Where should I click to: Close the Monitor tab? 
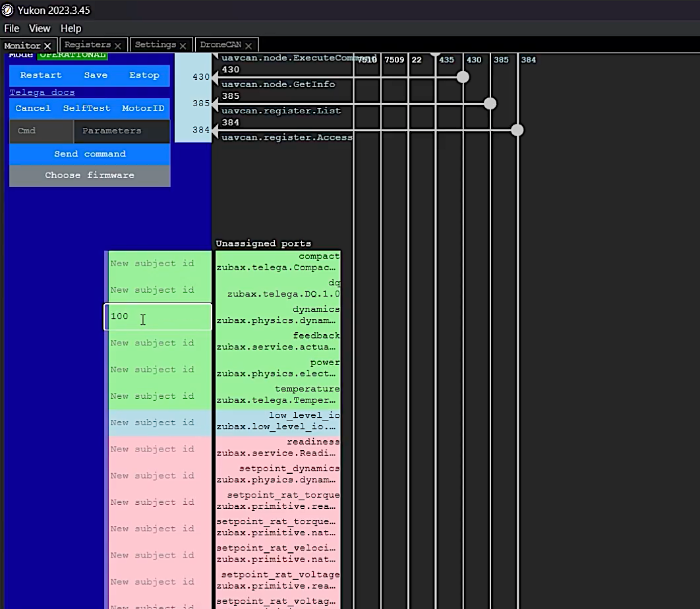pos(48,46)
